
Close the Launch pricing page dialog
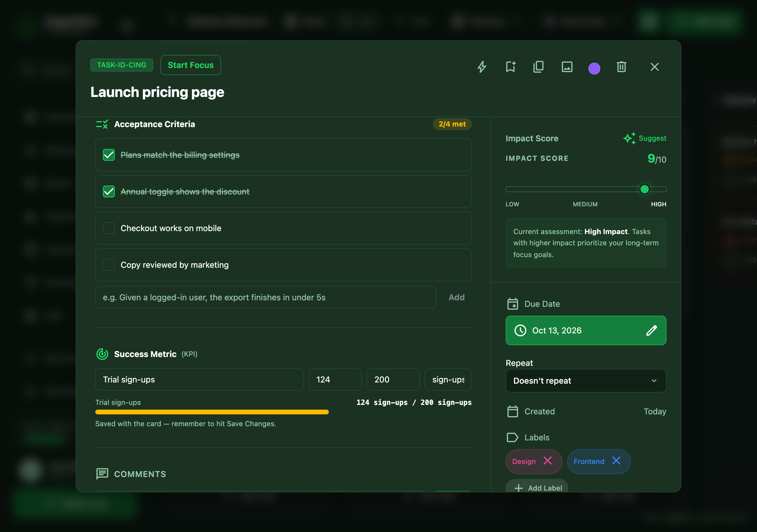[x=654, y=67]
